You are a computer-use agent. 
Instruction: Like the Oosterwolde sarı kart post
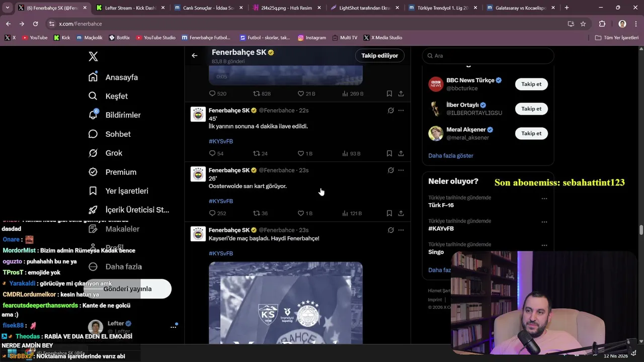[x=305, y=213]
